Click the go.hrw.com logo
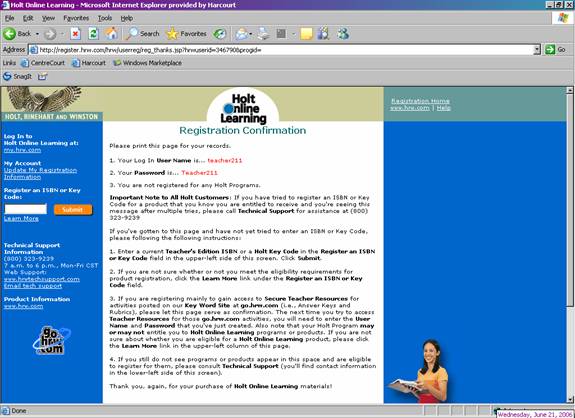 [51, 341]
